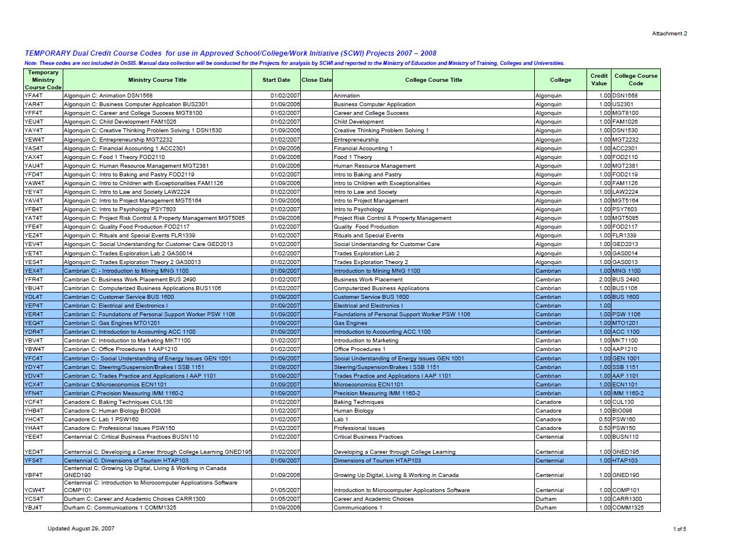The height and width of the screenshot is (560, 734).
Task: Click the "1 of 5" page indicator
Action: click(x=679, y=529)
